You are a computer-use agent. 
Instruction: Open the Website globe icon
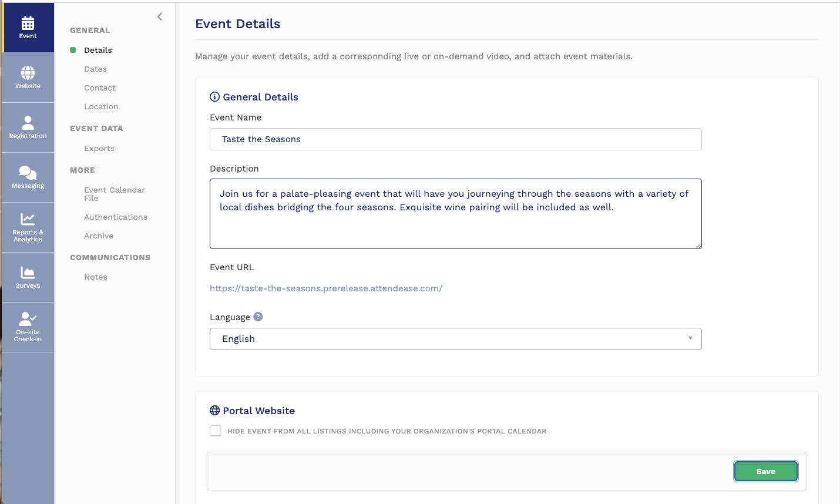28,78
